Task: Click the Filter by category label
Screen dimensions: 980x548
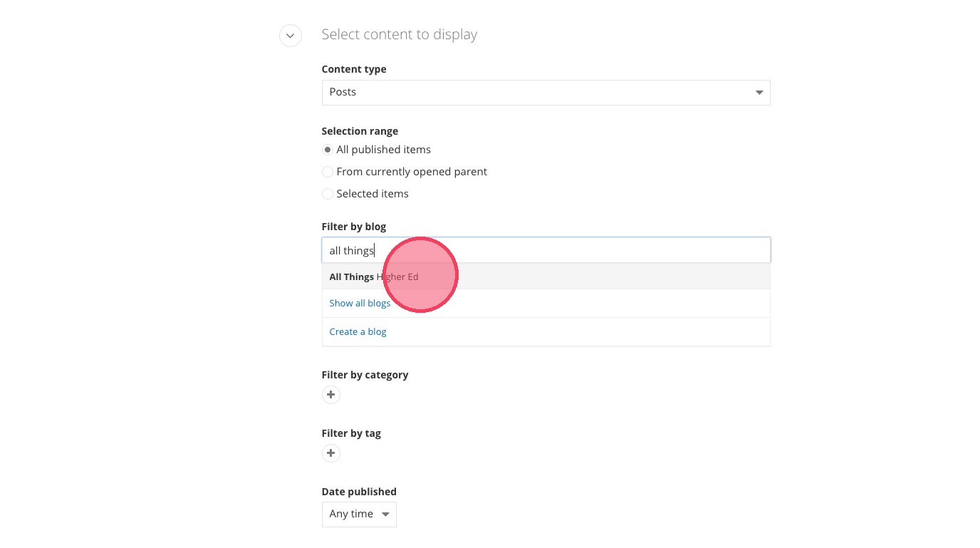Action: point(365,375)
